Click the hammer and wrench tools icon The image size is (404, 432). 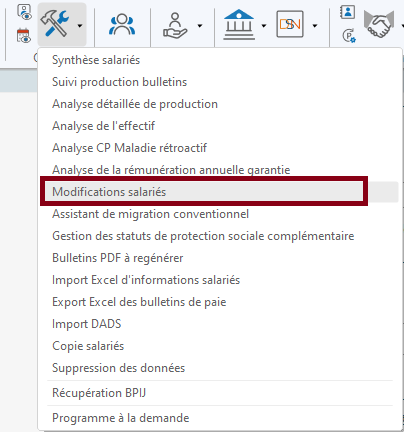click(55, 24)
